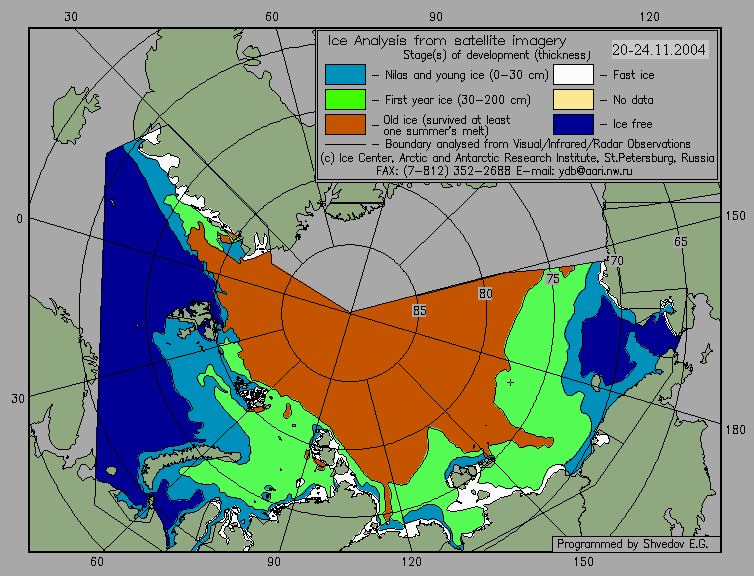Click the title 'Ice Analysis from satellite imagery'

point(447,40)
